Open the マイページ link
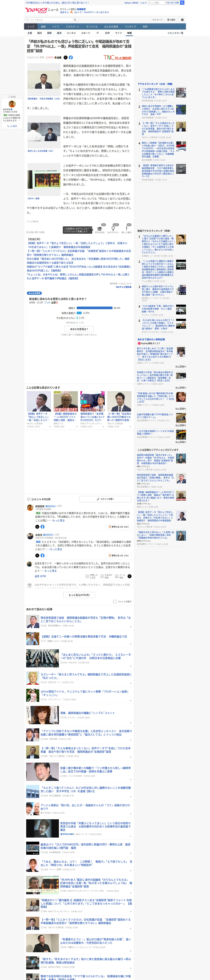Image resolution: width=210 pixels, height=980 pixels. 157,20
